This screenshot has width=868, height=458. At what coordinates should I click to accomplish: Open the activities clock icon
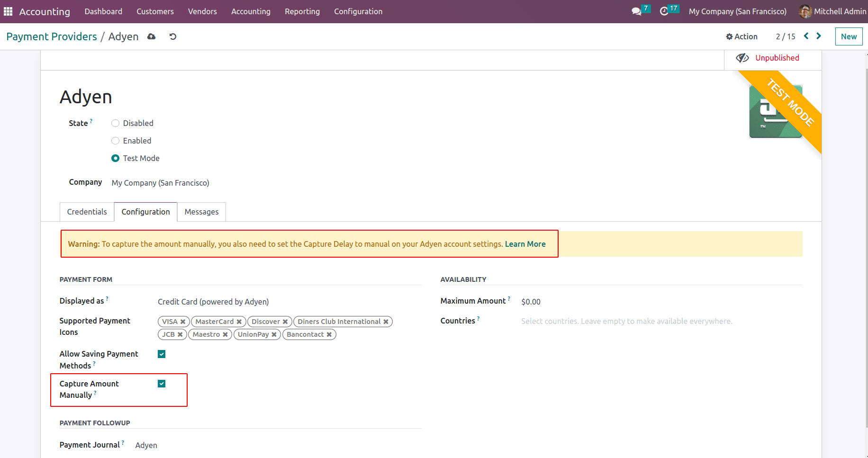coord(664,11)
